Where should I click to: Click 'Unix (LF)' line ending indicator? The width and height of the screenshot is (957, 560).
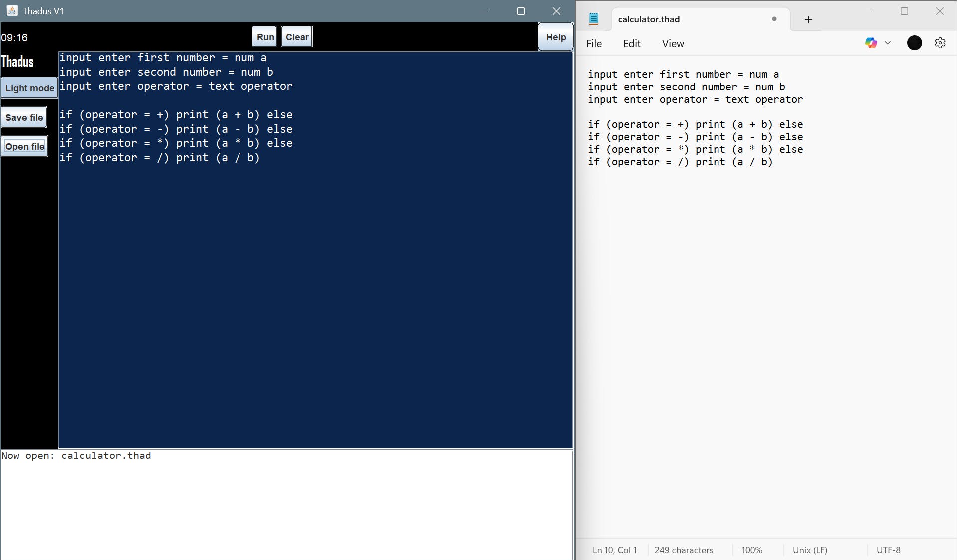pyautogui.click(x=810, y=550)
